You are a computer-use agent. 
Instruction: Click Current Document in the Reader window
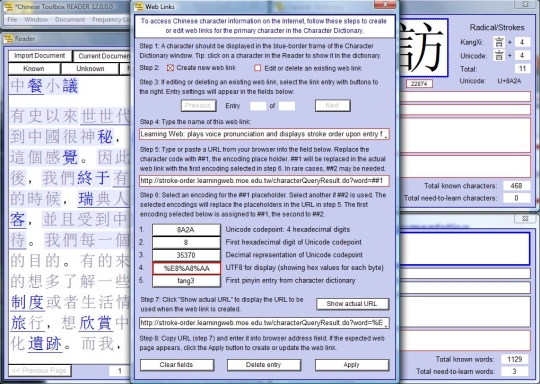click(102, 56)
